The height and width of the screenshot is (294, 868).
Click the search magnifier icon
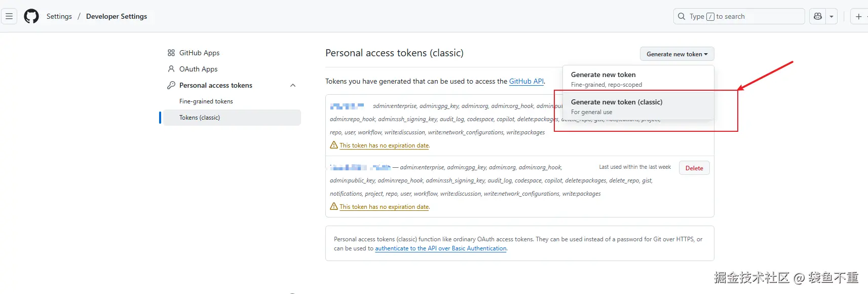tap(682, 16)
